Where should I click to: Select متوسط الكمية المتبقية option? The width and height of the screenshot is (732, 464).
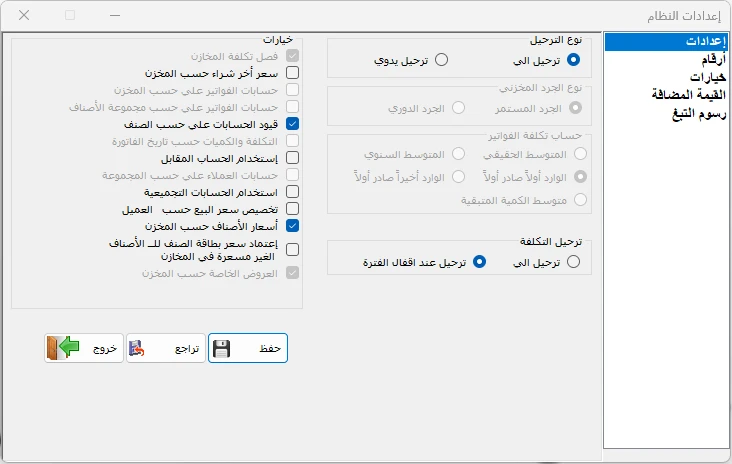pos(580,200)
